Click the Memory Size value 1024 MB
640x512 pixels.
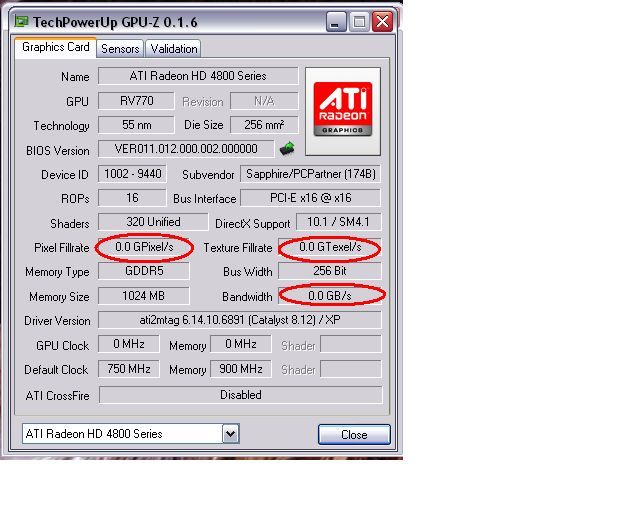click(144, 296)
